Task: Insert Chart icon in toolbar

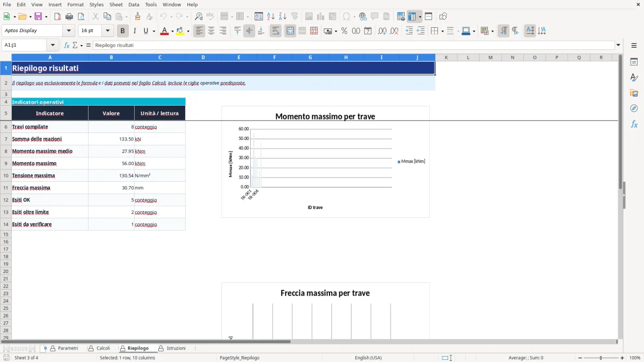Action: coord(320,17)
